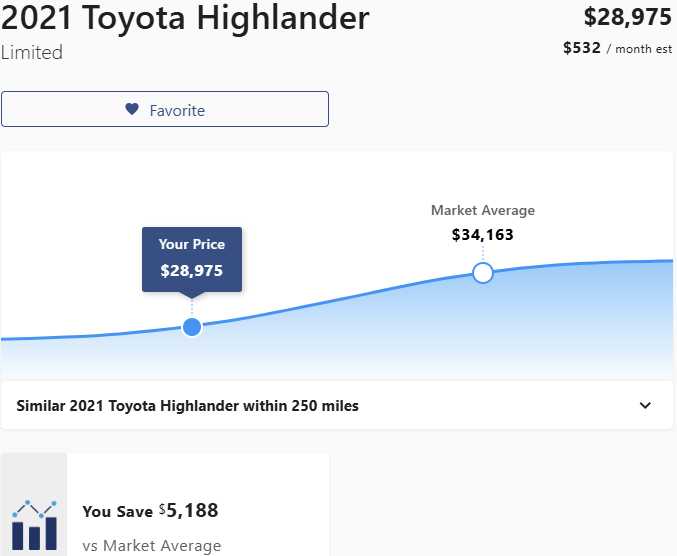This screenshot has height=556, width=677.
Task: Click the $532 / month est payment
Action: click(x=617, y=48)
